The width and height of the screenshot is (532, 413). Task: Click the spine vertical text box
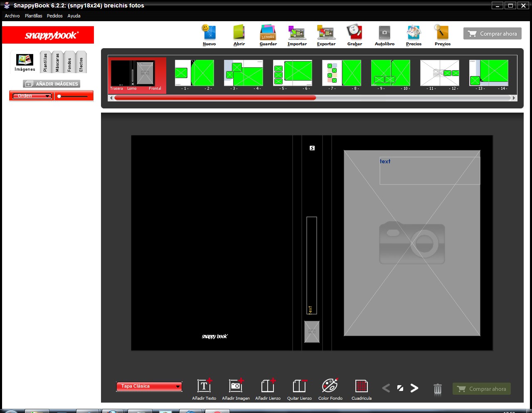tap(312, 265)
